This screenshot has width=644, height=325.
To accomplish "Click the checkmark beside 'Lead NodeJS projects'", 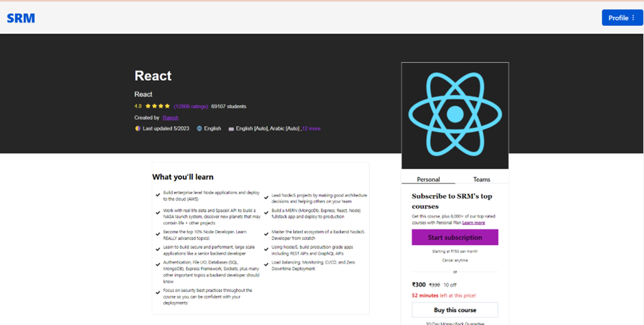I will [x=267, y=198].
